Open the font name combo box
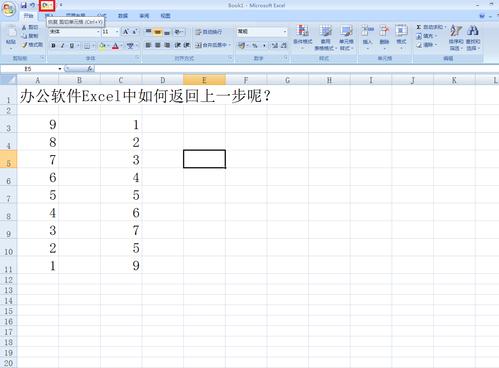Image resolution: width=499 pixels, height=368 pixels. [x=75, y=32]
